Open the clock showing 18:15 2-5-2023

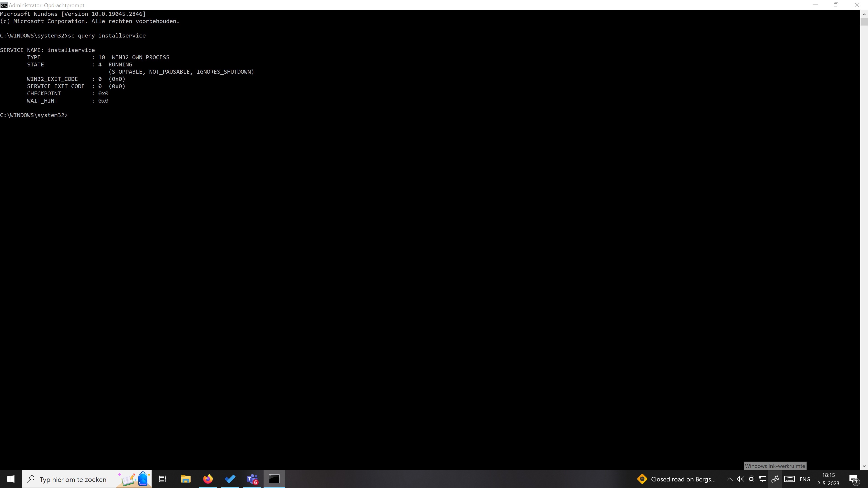tap(828, 479)
